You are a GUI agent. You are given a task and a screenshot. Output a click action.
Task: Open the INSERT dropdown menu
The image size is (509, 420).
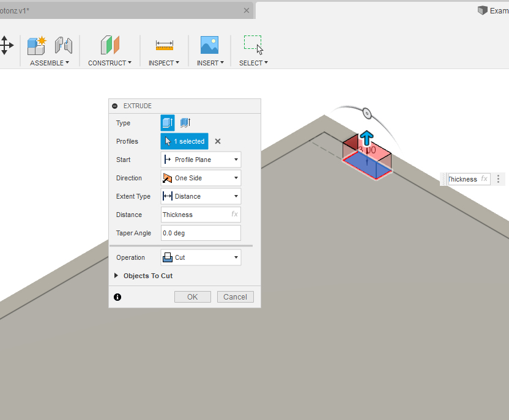210,63
